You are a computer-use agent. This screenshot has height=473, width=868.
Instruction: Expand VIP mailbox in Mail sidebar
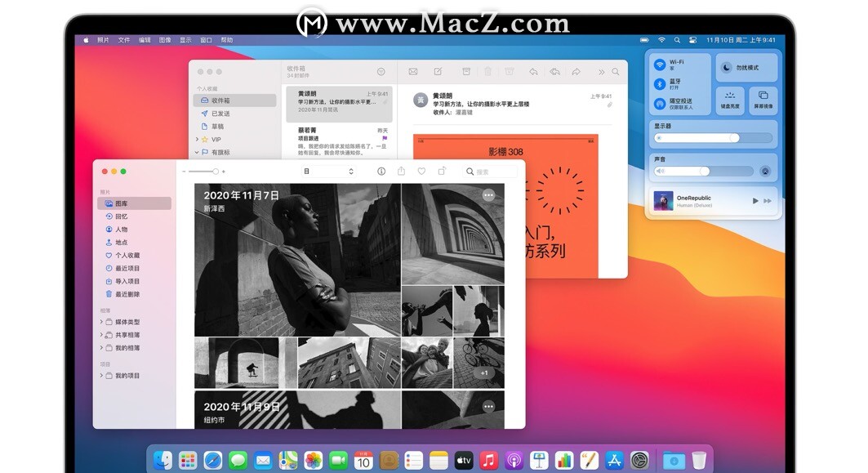tap(197, 140)
